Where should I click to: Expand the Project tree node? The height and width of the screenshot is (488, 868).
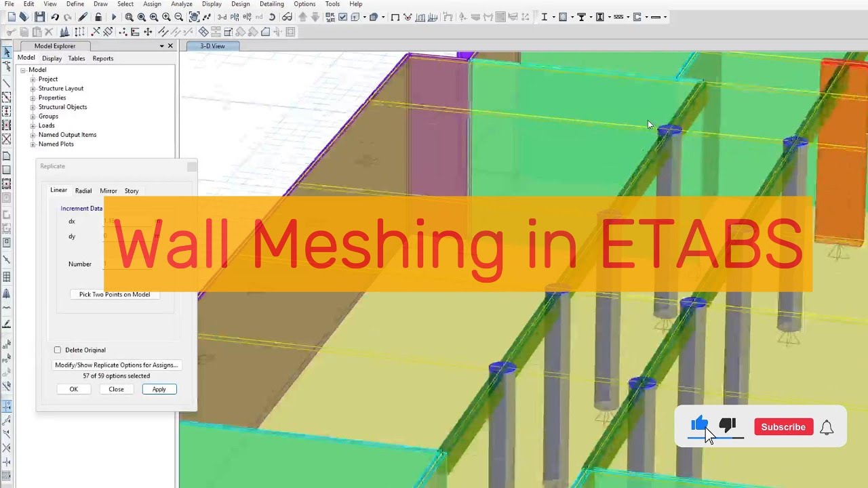(33, 79)
